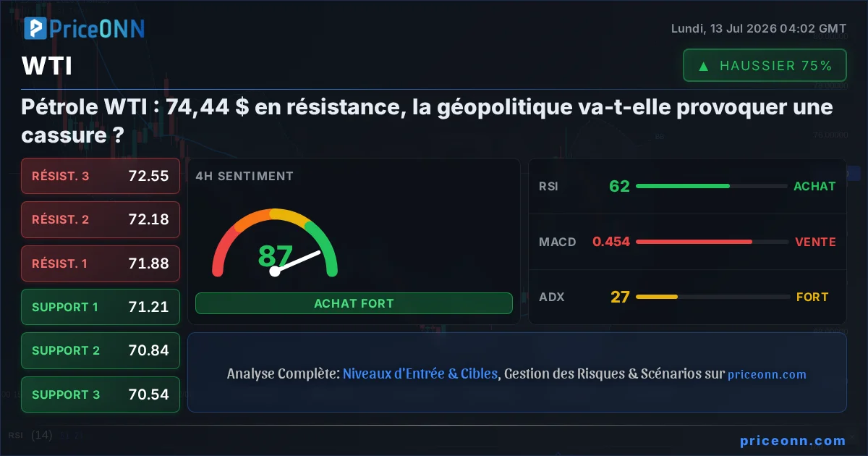
Task: Select the SUPPORT 3 level 70.54
Action: [x=101, y=394]
